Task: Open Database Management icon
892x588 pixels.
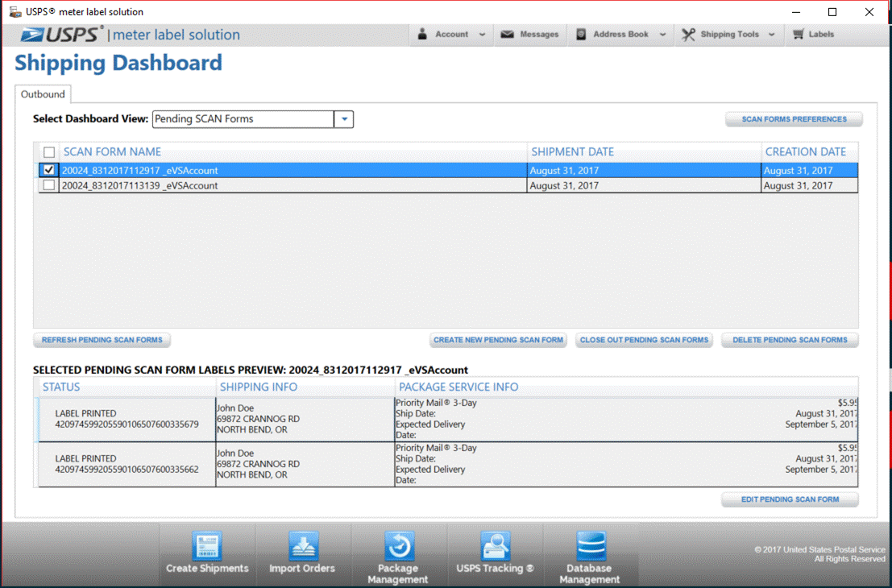Action: pos(590,546)
